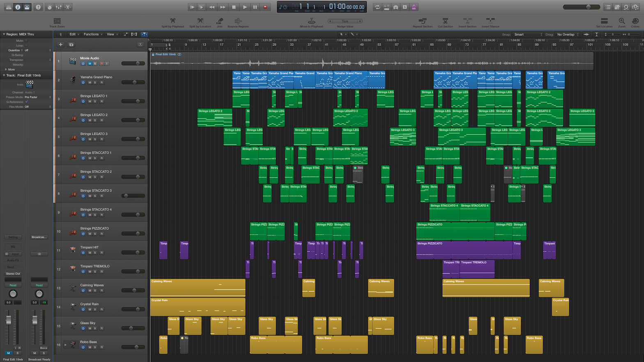The width and height of the screenshot is (644, 362).
Task: Click the Set Locators icon
Action: point(604,21)
